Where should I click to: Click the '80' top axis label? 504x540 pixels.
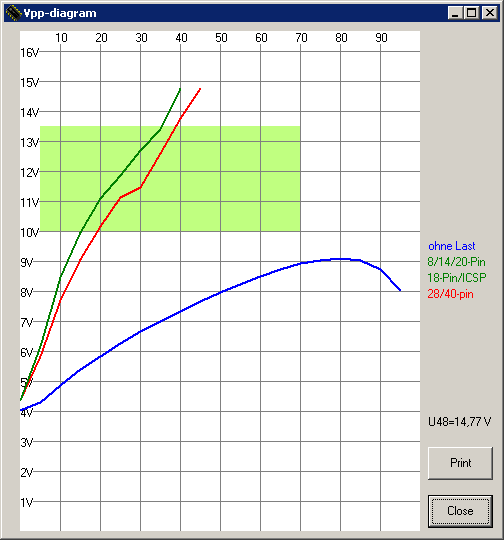[x=341, y=38]
